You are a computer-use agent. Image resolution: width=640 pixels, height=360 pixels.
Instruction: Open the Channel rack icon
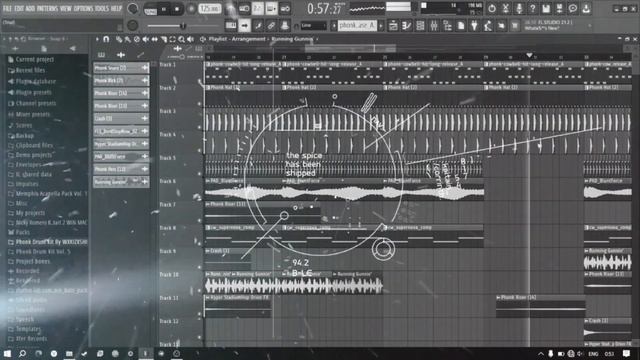(420, 26)
